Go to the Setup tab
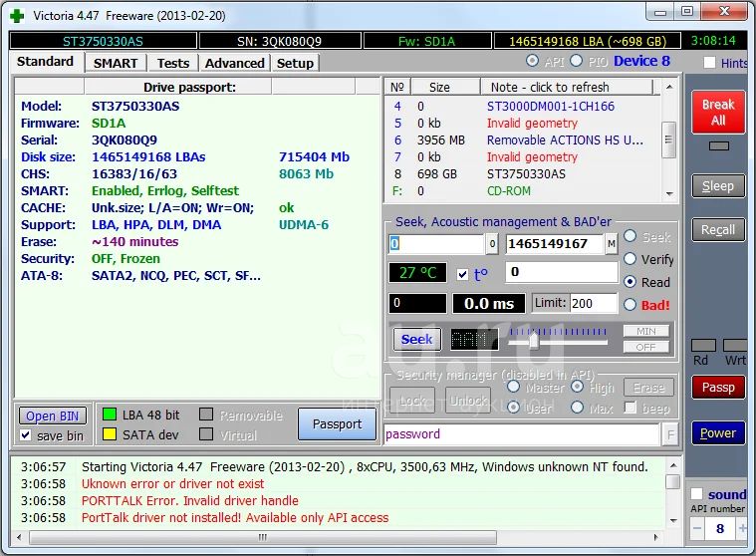This screenshot has width=756, height=556. tap(295, 63)
